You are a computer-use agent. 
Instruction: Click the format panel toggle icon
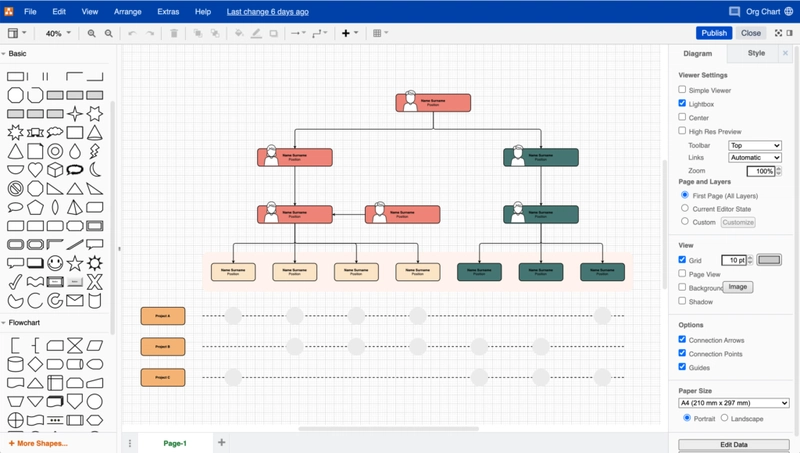click(790, 33)
